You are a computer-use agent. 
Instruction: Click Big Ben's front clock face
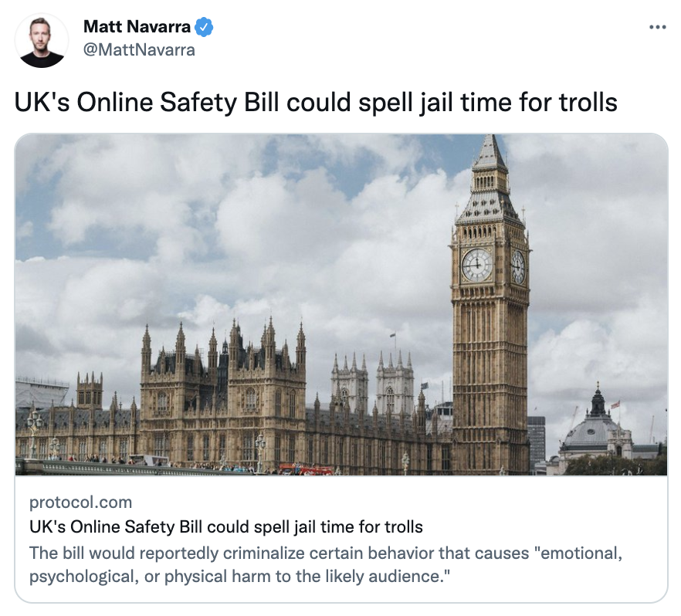[477, 265]
